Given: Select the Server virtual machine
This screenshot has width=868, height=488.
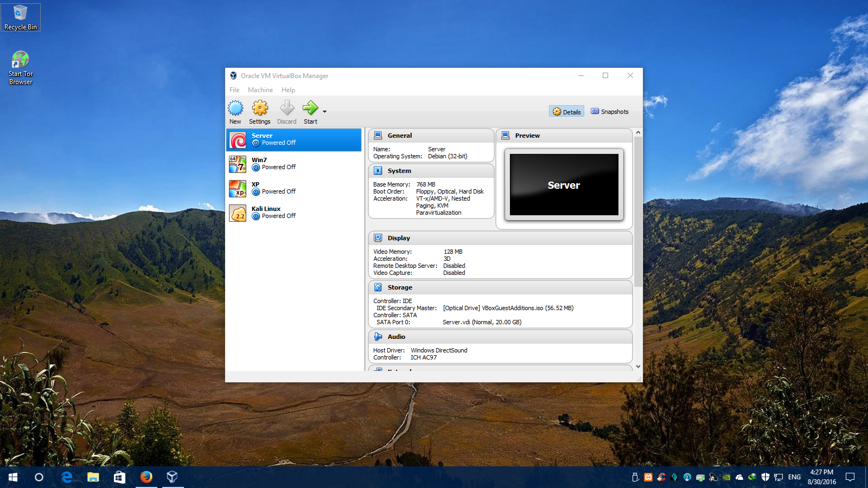Looking at the screenshot, I should click(x=294, y=139).
